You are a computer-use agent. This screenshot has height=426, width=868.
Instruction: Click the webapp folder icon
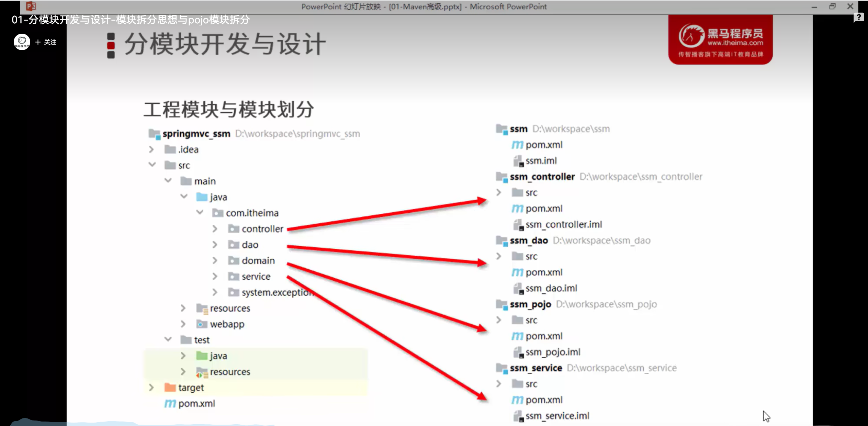[202, 324]
